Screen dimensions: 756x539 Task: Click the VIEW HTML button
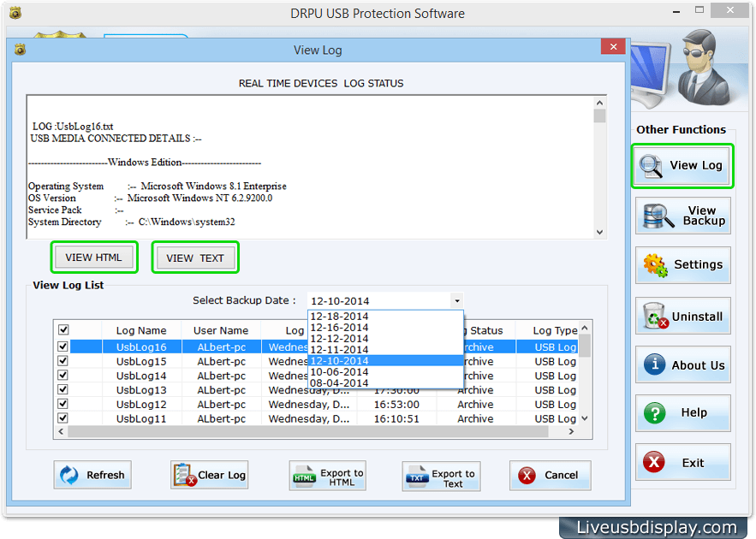click(x=94, y=258)
